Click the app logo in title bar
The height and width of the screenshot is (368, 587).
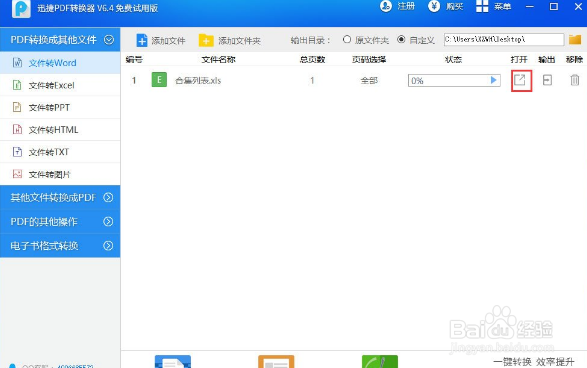tap(21, 8)
